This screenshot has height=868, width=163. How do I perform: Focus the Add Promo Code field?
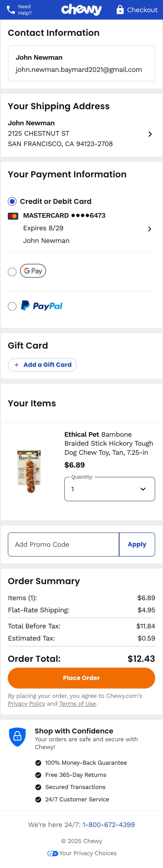coord(63,545)
